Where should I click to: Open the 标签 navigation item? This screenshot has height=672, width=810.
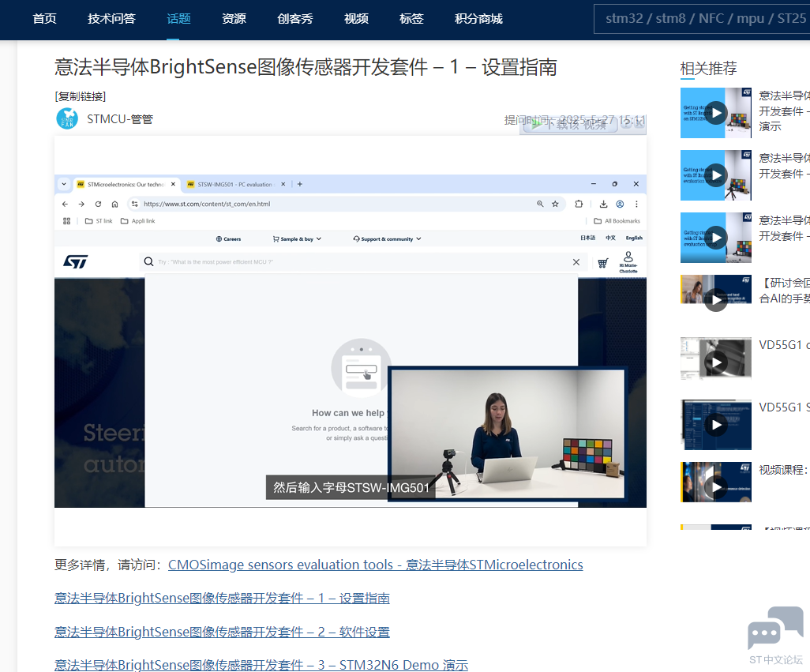412,19
